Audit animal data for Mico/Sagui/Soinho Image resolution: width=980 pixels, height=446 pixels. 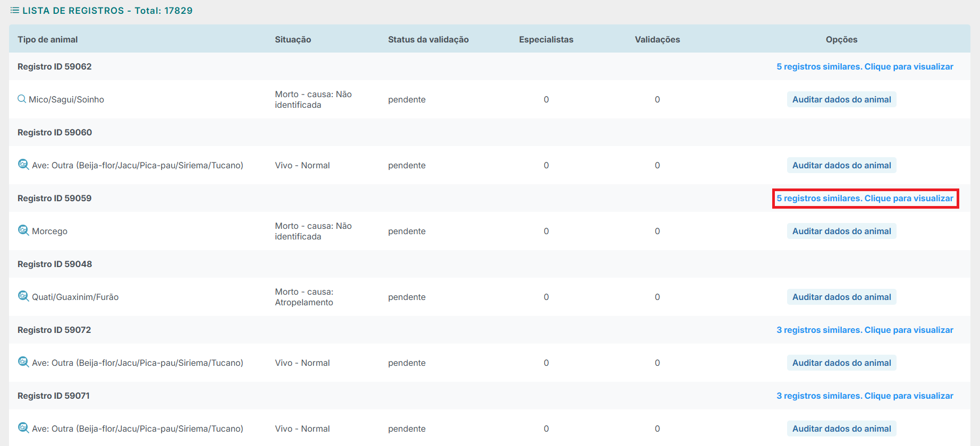tap(841, 99)
